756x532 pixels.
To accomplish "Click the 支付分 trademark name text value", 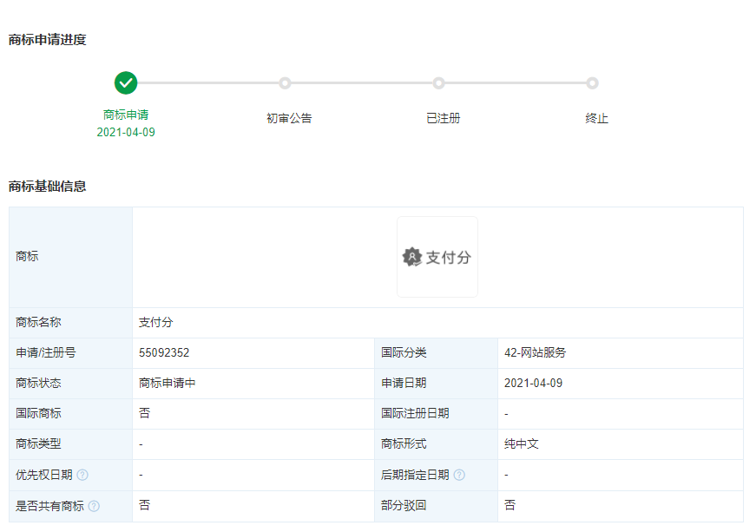I will pyautogui.click(x=156, y=322).
